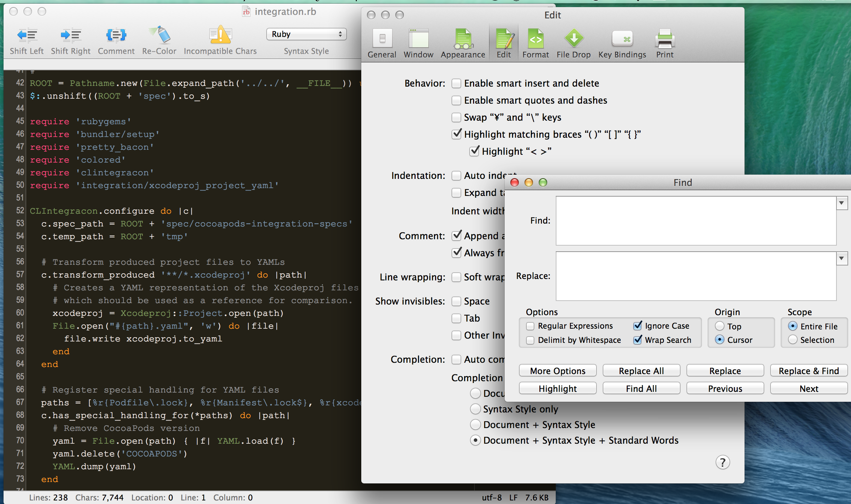Toggle the Regular Expressions option
Screen dimensions: 851x504
(x=530, y=326)
